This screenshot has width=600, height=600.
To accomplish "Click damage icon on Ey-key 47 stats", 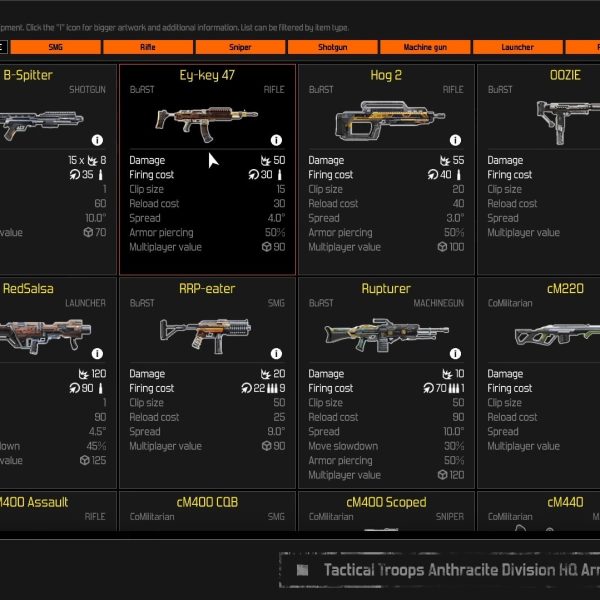I will click(x=266, y=160).
